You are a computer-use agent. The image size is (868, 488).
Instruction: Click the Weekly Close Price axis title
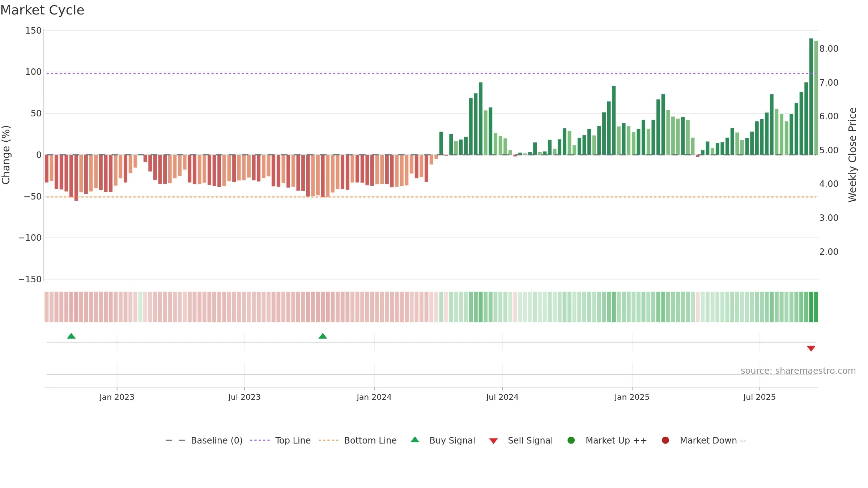click(x=852, y=155)
